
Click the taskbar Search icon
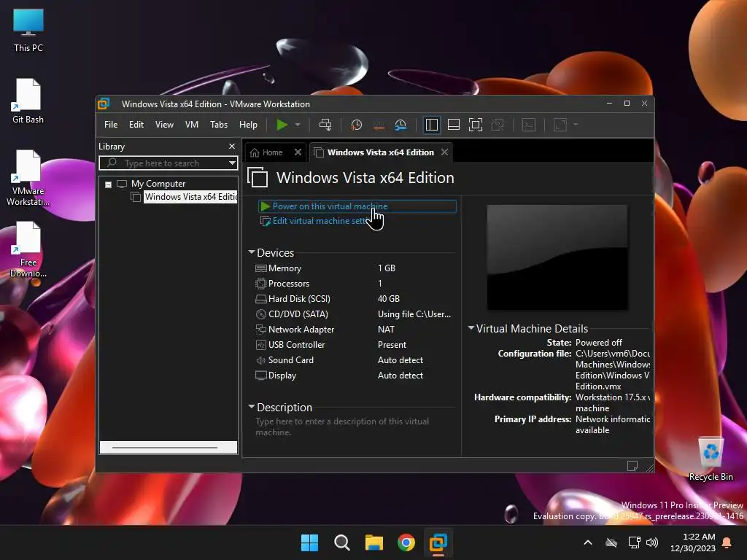[x=342, y=542]
